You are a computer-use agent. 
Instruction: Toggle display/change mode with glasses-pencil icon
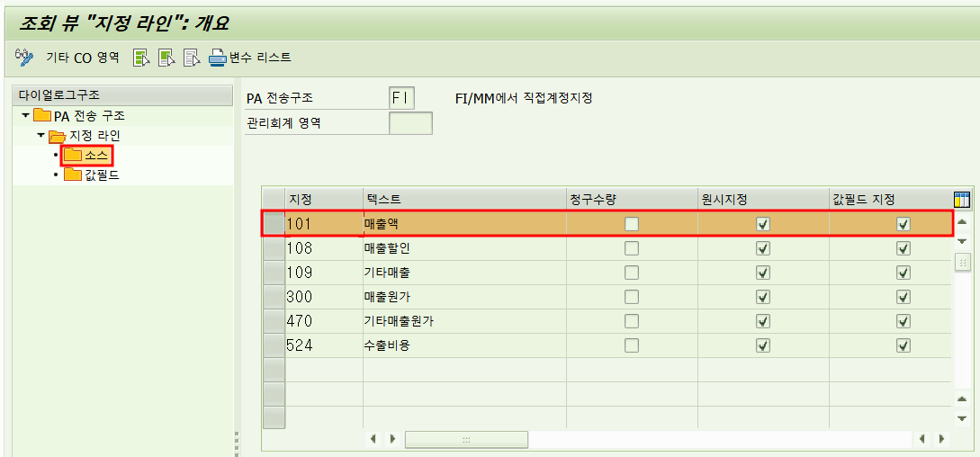pyautogui.click(x=23, y=58)
